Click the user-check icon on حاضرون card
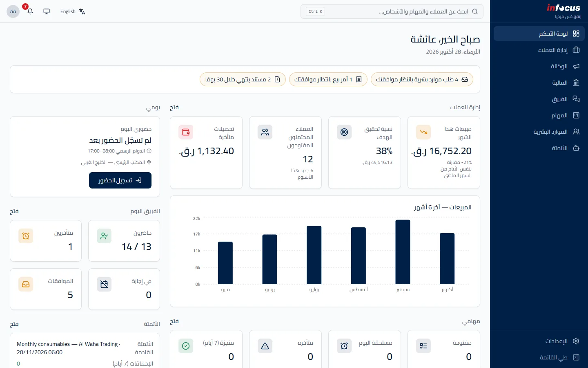 click(104, 236)
